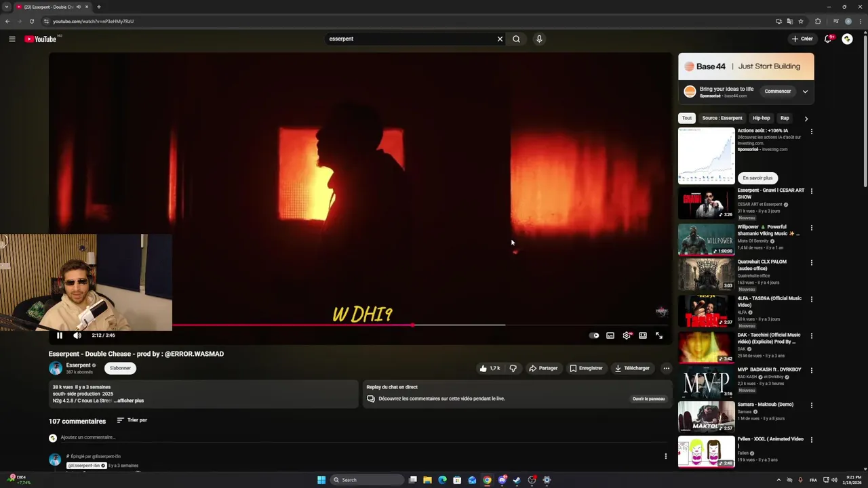
Task: Reload the page in Chrome
Action: pyautogui.click(x=32, y=21)
